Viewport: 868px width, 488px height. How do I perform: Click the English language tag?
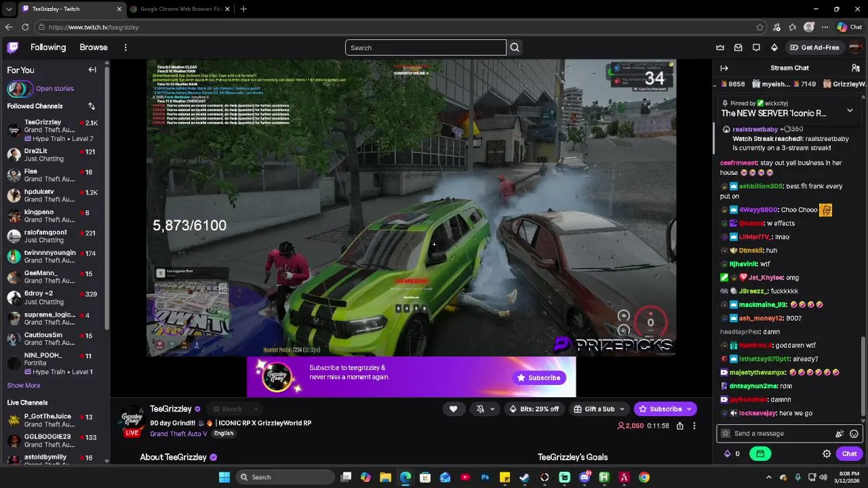(x=223, y=434)
